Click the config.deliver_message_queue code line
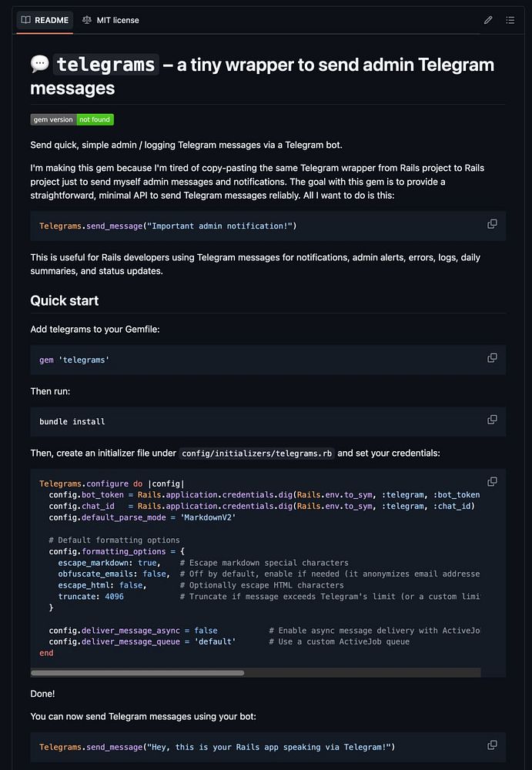The width and height of the screenshot is (532, 770). tap(142, 641)
